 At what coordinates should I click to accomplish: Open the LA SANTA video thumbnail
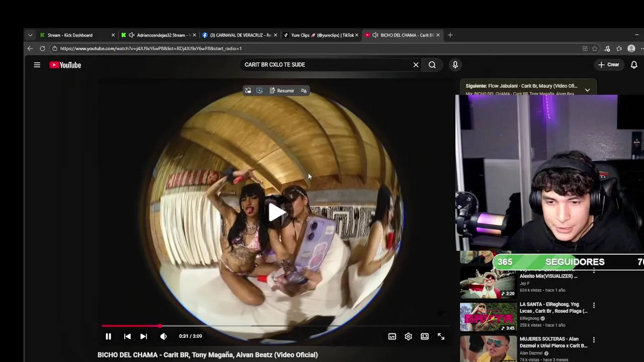tap(488, 317)
